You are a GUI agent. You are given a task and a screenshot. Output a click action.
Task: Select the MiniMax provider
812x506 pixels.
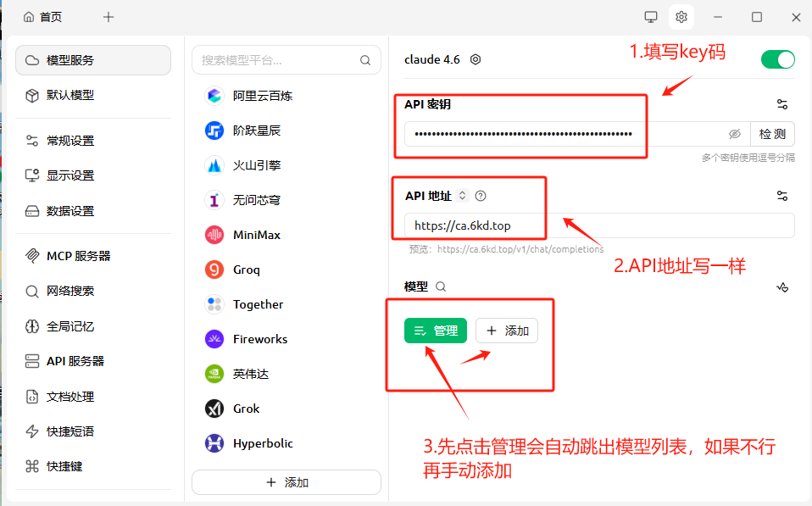[x=286, y=235]
